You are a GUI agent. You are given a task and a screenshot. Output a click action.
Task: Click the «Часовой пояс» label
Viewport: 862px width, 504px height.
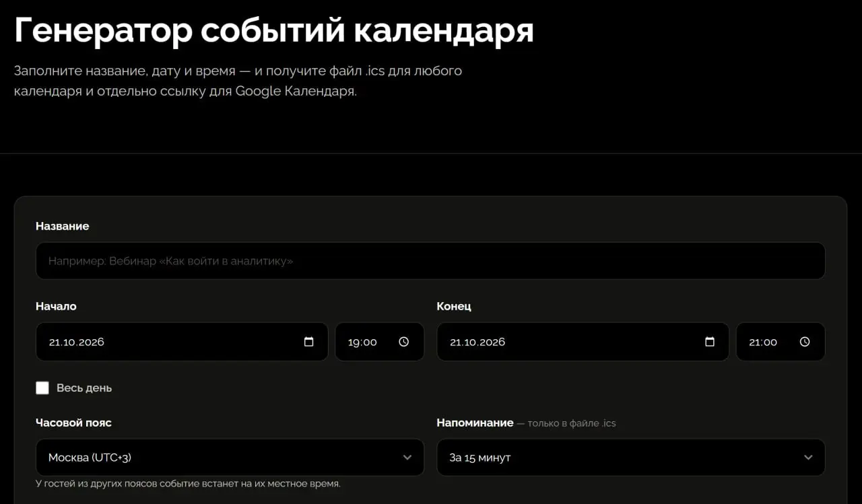click(x=73, y=423)
